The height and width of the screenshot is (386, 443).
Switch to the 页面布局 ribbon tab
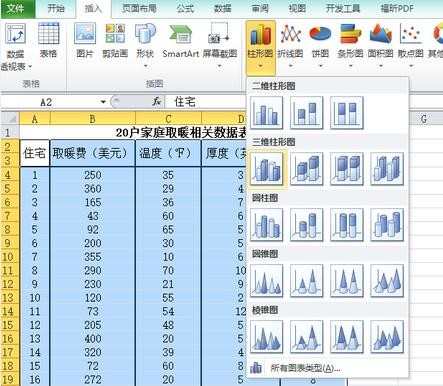pos(138,8)
